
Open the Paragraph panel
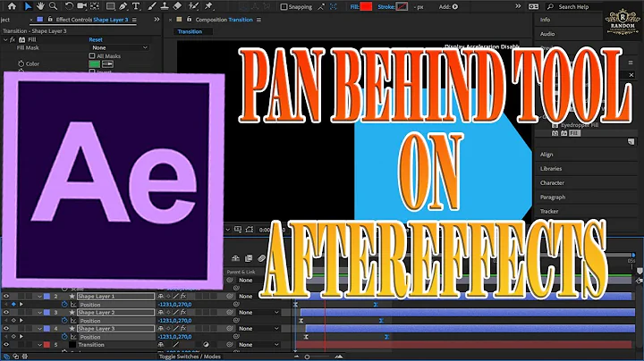(553, 197)
